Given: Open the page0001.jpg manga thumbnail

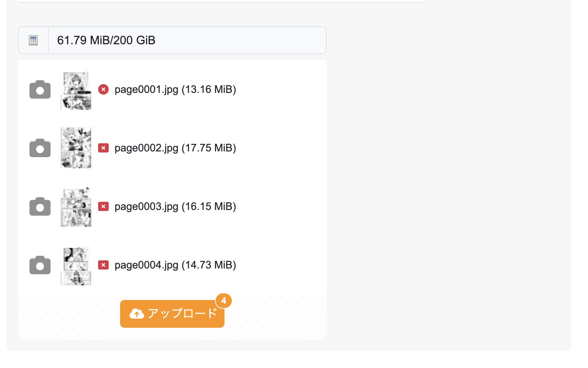Looking at the screenshot, I should [76, 90].
